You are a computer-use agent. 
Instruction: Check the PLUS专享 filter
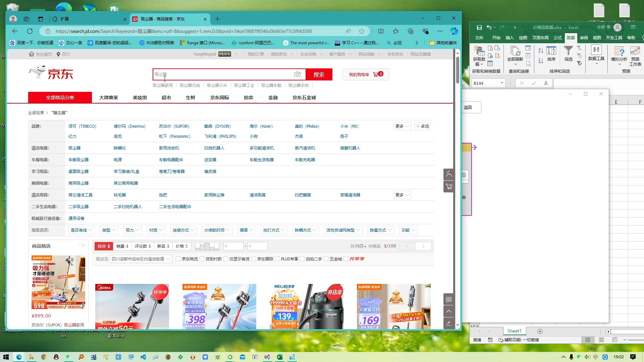pos(277,259)
